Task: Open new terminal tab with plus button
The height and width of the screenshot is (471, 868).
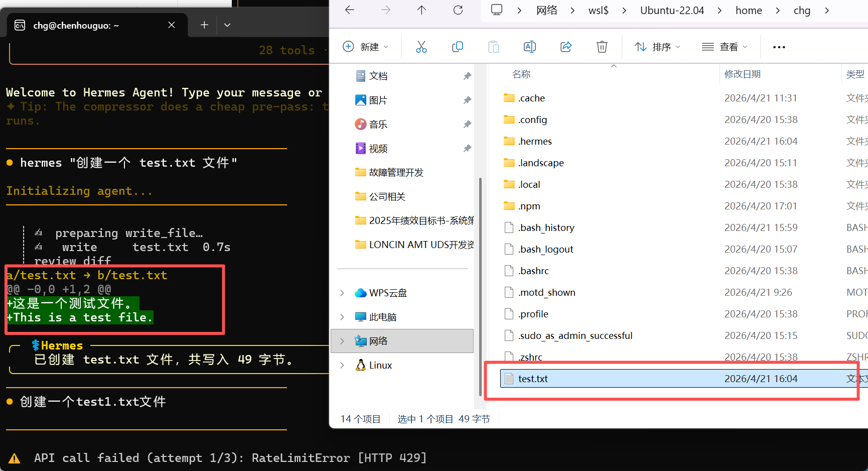Action: tap(204, 25)
